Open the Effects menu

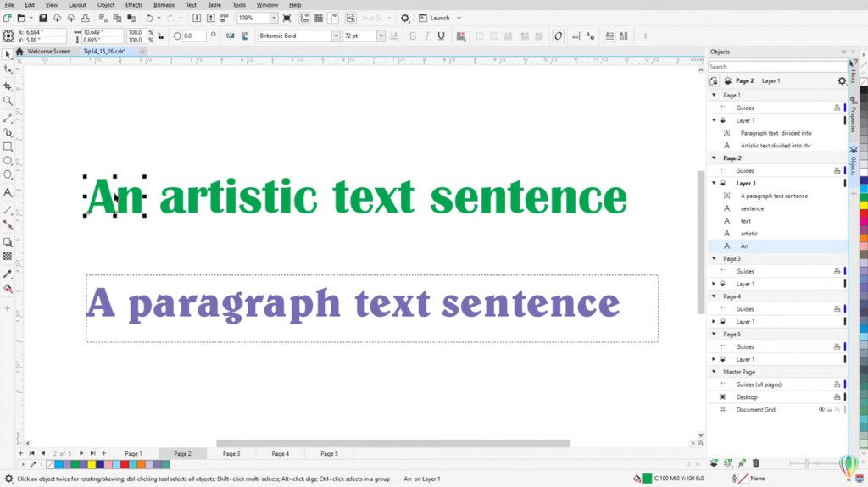click(x=134, y=5)
